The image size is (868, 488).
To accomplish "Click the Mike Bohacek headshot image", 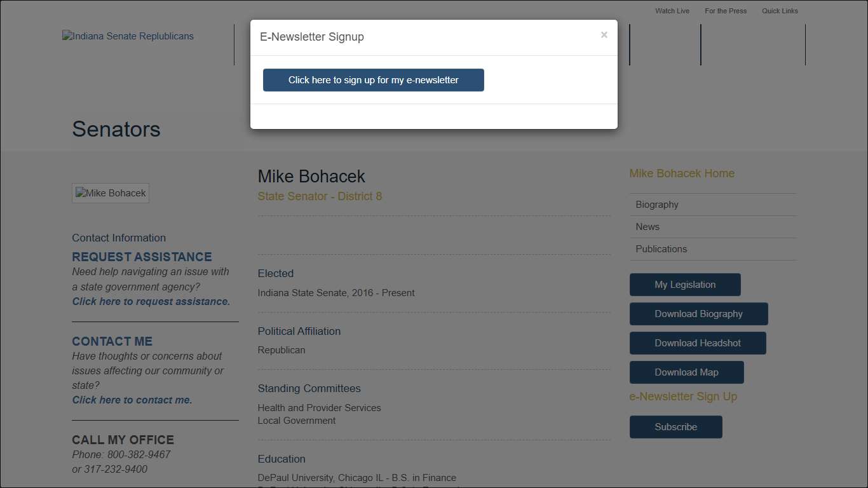I will (x=111, y=193).
